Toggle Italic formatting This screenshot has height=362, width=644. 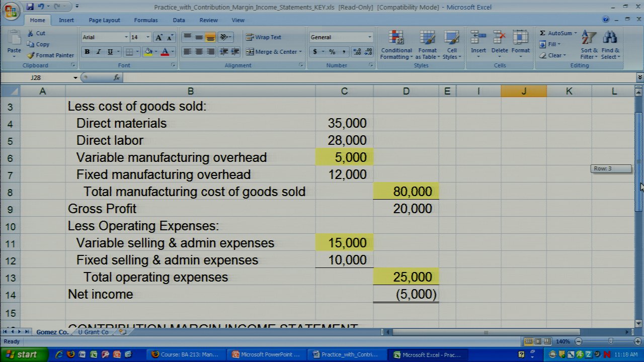coord(99,52)
